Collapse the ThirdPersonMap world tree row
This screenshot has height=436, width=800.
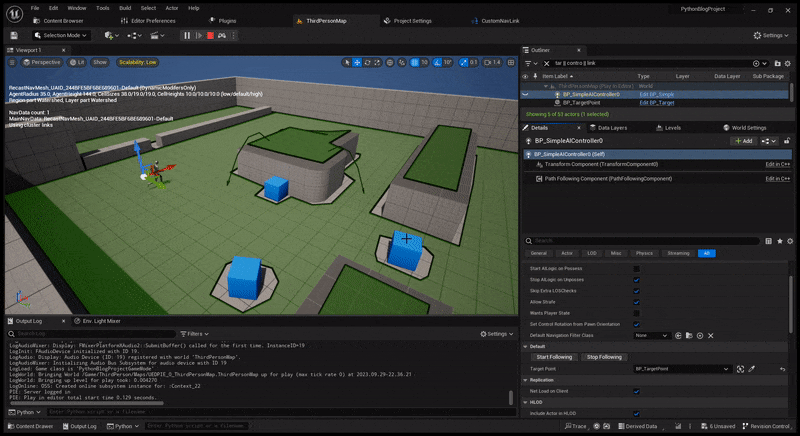pyautogui.click(x=546, y=86)
